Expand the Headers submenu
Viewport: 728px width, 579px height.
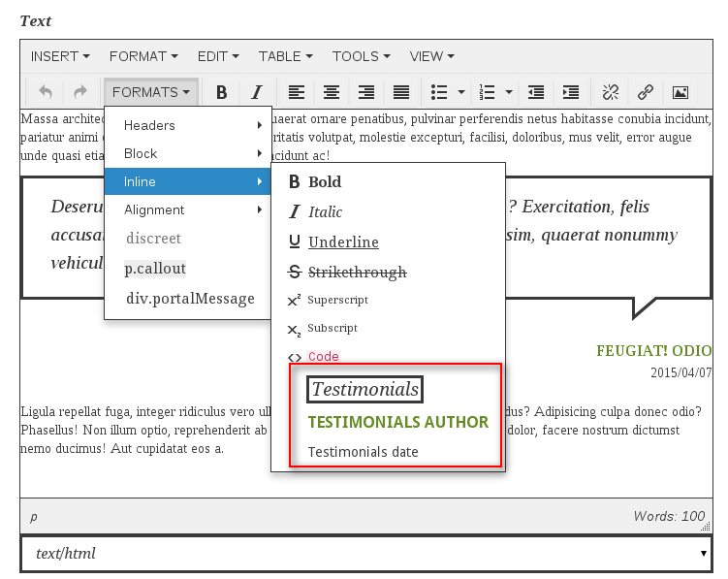tap(187, 125)
